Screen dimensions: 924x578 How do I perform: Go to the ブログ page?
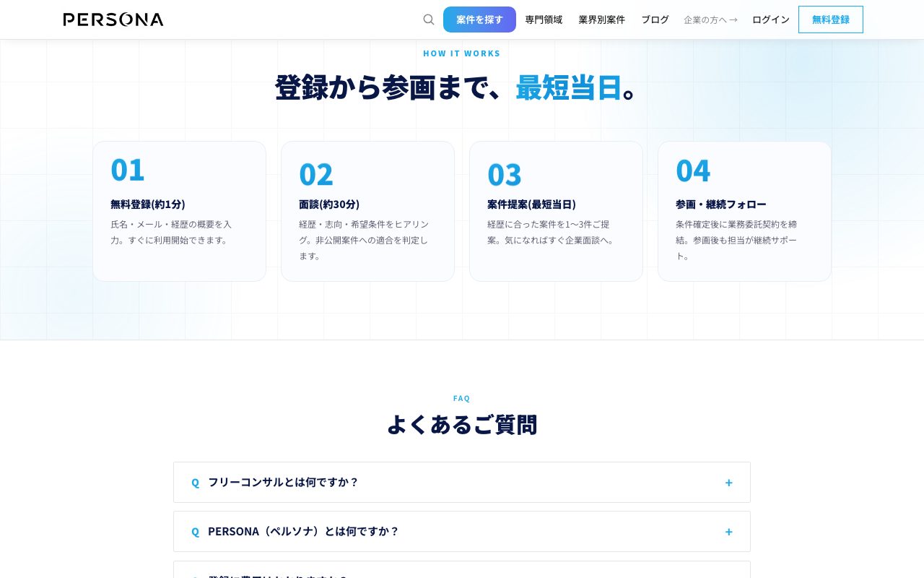point(655,20)
